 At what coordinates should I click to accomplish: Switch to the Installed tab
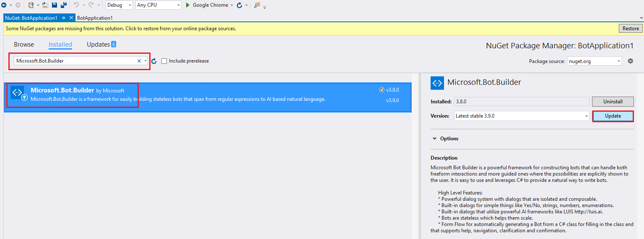(60, 45)
